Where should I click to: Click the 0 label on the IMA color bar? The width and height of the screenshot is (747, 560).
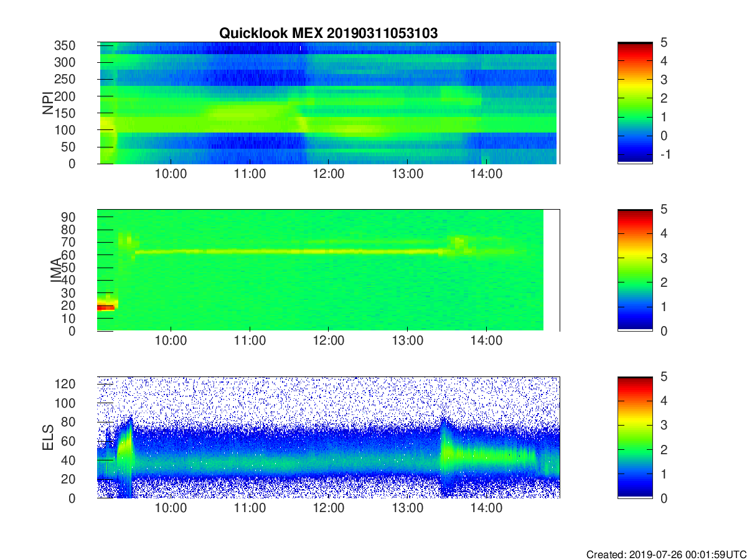point(664,330)
